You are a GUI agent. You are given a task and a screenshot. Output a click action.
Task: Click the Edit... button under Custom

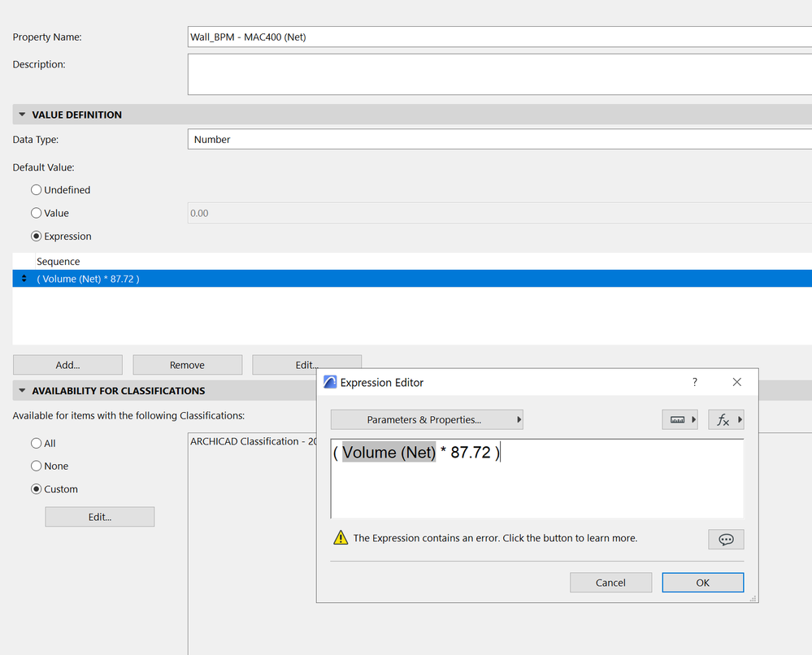tap(100, 517)
